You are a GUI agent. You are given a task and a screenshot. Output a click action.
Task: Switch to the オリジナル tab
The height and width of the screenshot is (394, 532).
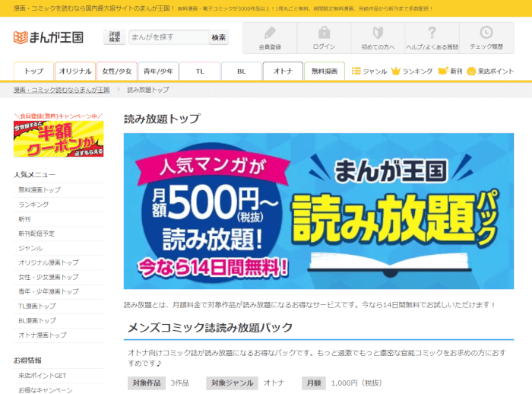pos(75,71)
